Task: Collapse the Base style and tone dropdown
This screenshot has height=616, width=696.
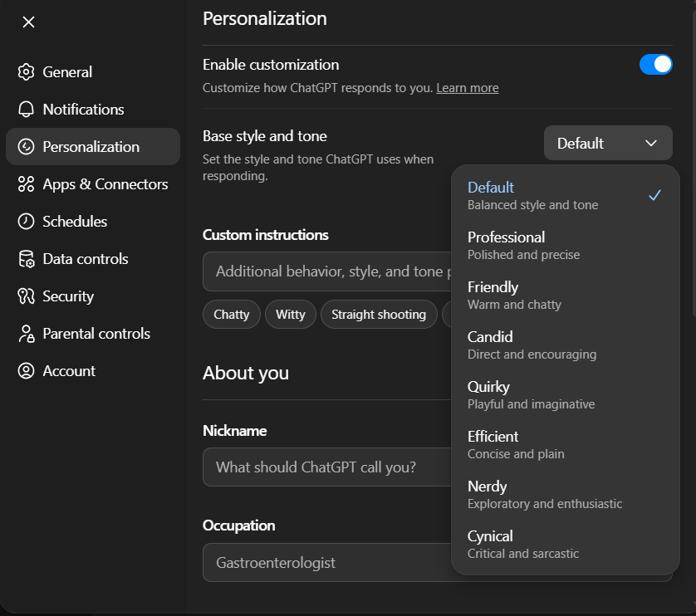Action: (607, 144)
